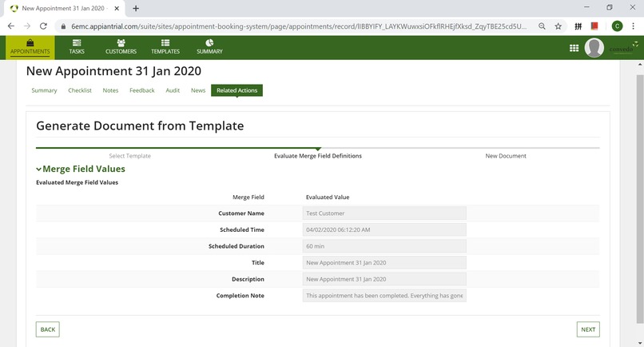Click the Generate Document from Template heading
The width and height of the screenshot is (644, 347).
click(x=140, y=126)
